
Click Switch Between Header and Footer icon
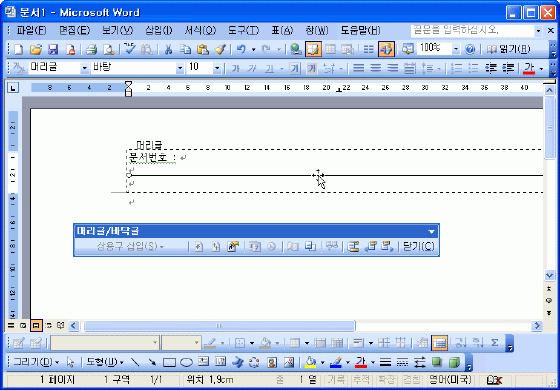click(x=353, y=247)
